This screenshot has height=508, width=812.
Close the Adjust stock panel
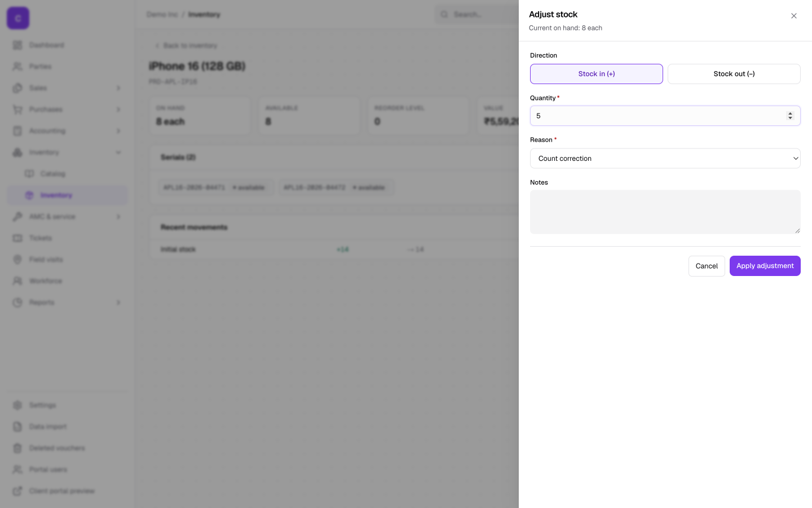(793, 16)
